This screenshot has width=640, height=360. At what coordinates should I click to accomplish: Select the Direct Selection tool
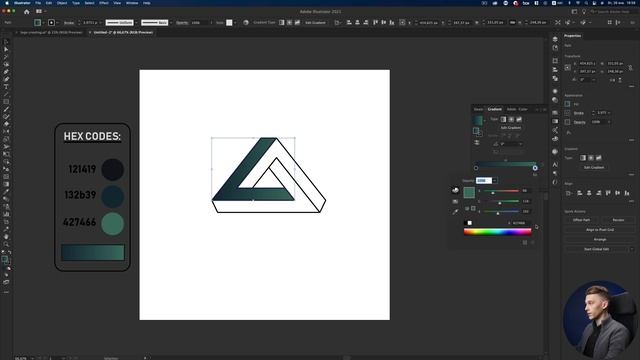click(x=6, y=49)
